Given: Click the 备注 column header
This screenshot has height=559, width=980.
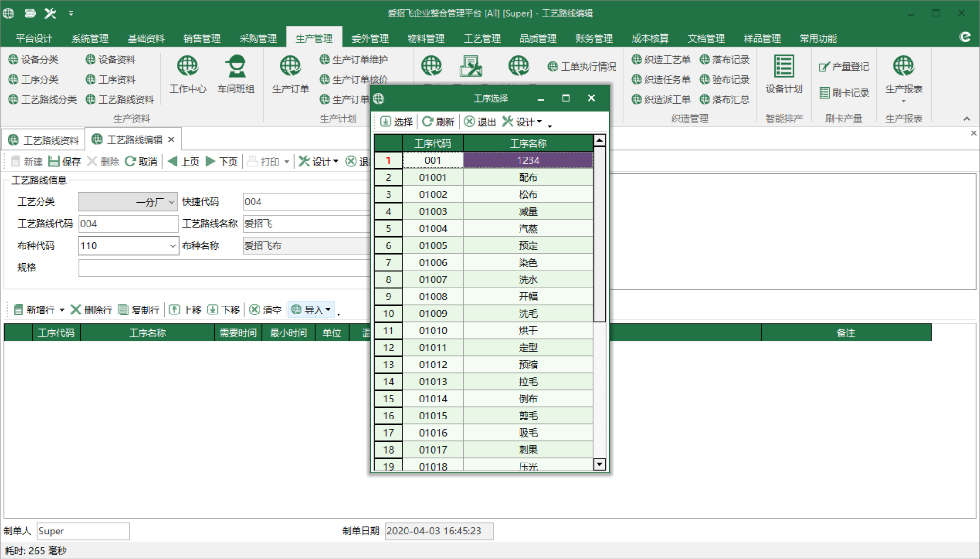Looking at the screenshot, I should (x=846, y=333).
